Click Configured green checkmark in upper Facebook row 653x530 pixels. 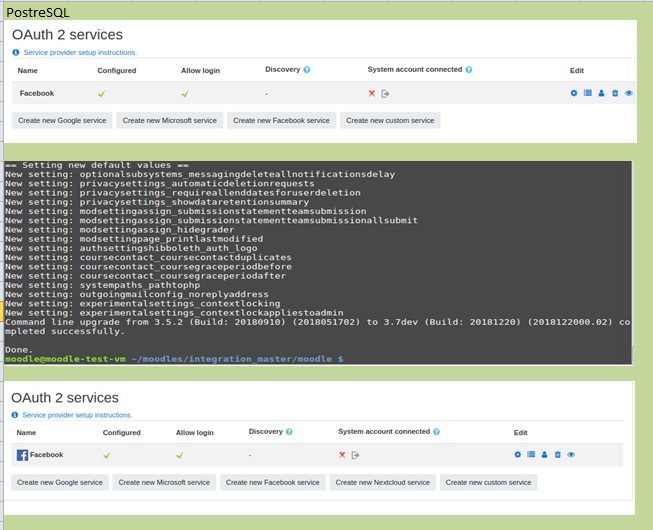pyautogui.click(x=101, y=94)
